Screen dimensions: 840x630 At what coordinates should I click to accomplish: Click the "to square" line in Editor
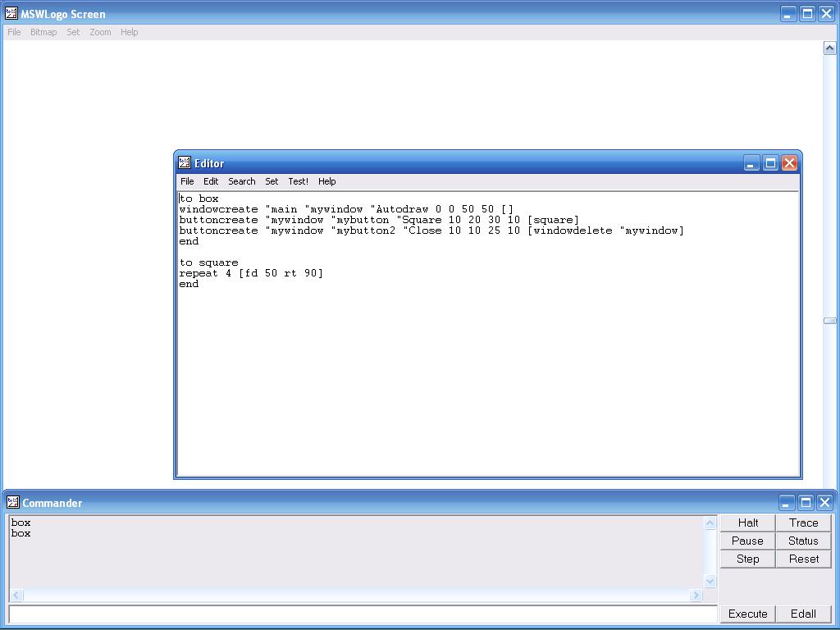(x=209, y=263)
